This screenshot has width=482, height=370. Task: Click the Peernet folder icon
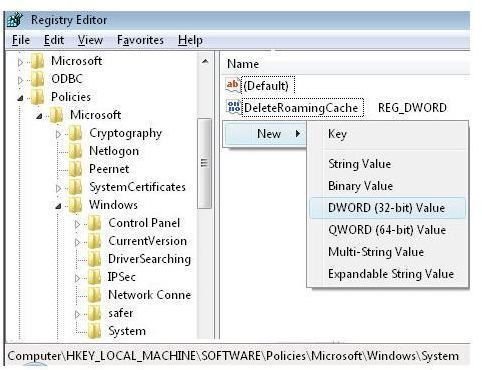76,169
